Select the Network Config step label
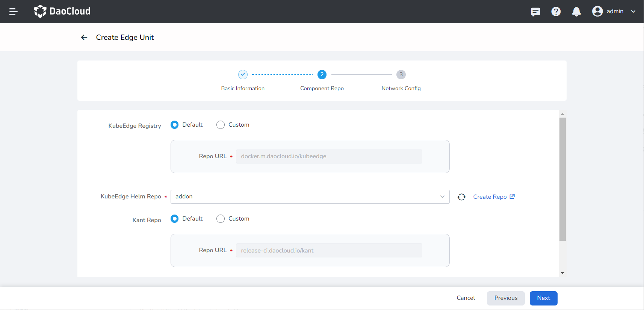Screen dimensions: 644x310 (x=401, y=88)
